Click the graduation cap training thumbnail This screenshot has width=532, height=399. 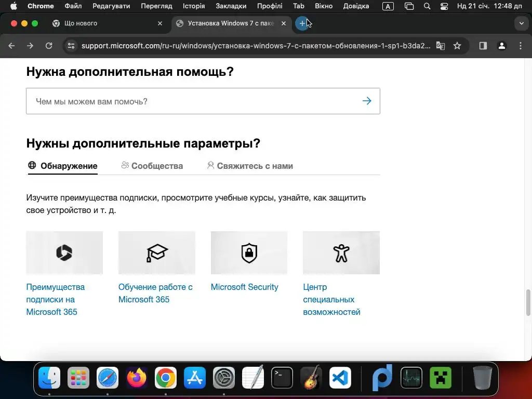pyautogui.click(x=157, y=253)
